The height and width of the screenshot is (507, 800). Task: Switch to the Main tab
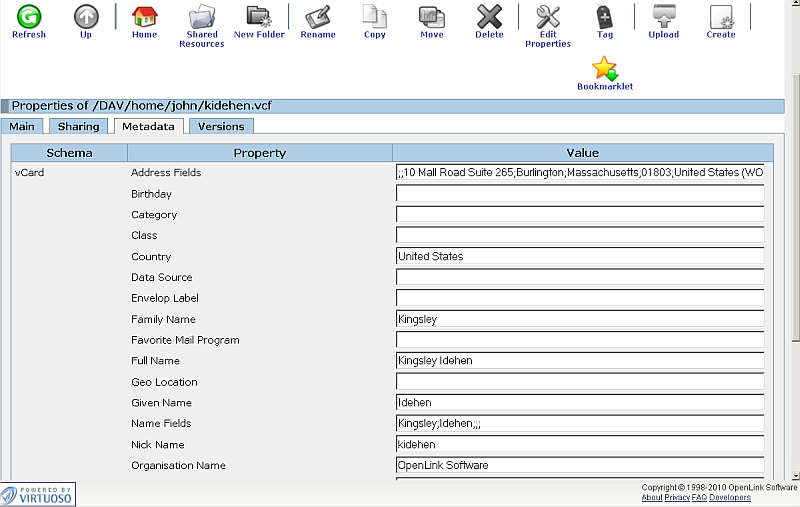[22, 126]
